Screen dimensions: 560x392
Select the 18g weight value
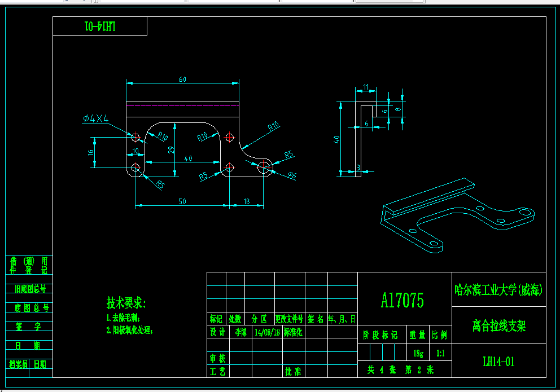(418, 353)
